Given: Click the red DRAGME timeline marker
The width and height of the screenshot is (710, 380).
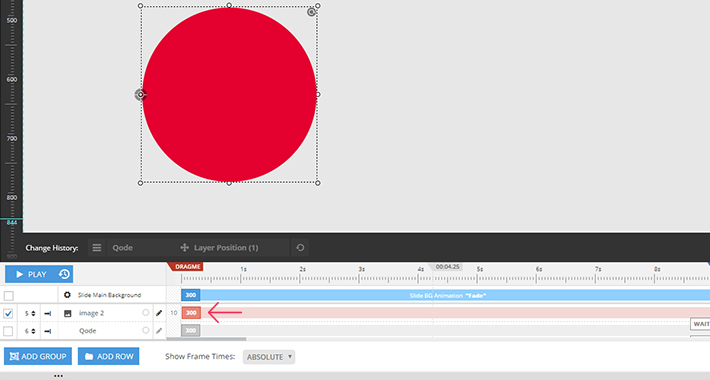Looking at the screenshot, I should (186, 267).
